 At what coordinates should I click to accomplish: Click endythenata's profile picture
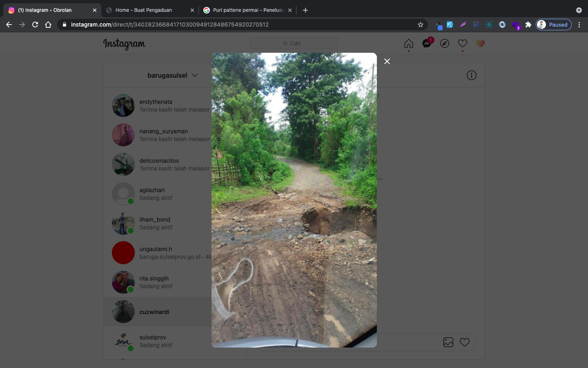pyautogui.click(x=123, y=105)
